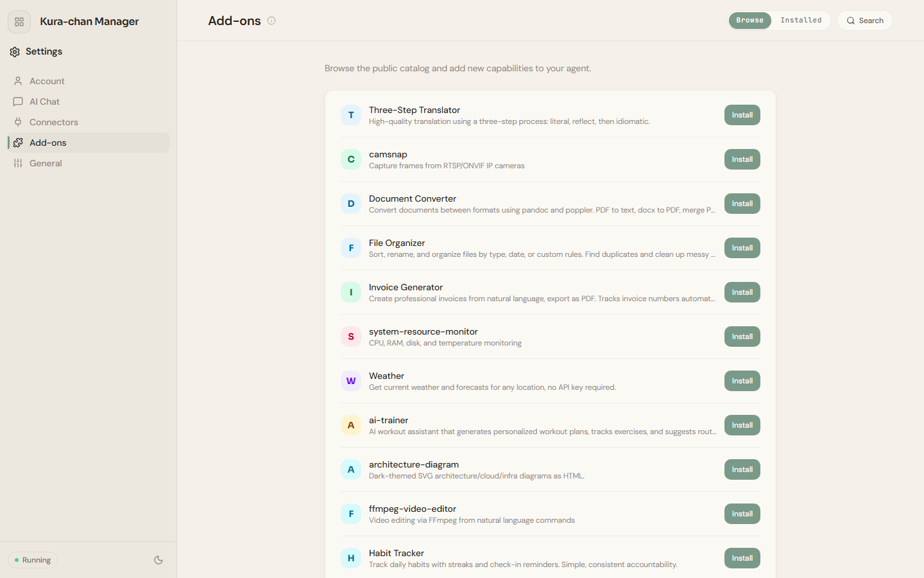Open the system-resource-monitor title
This screenshot has height=578, width=924.
tap(424, 331)
